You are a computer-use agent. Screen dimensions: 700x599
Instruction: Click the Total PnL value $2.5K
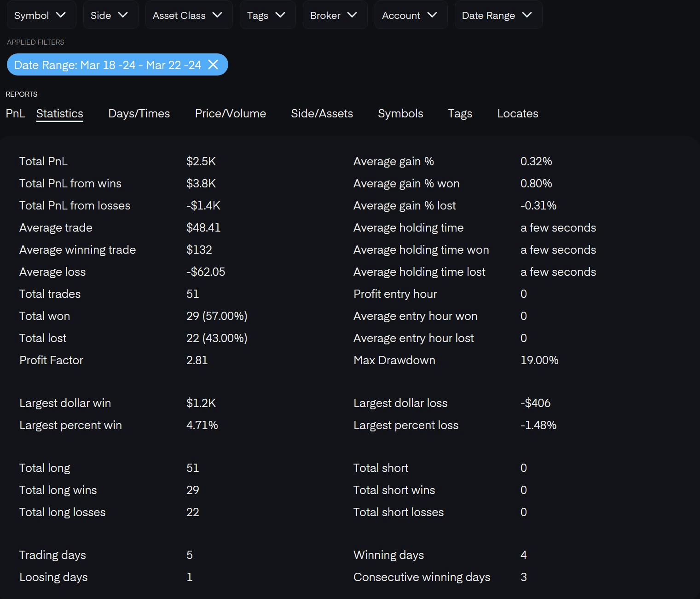(201, 161)
